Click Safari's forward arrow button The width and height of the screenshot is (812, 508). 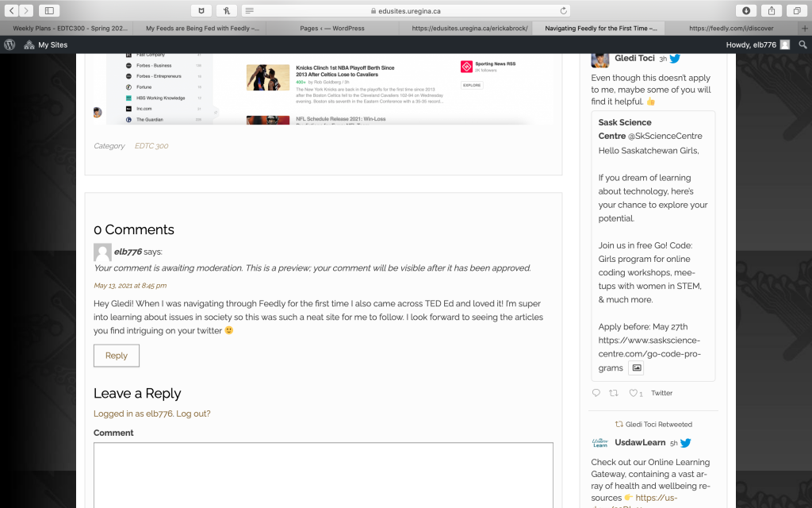click(x=26, y=10)
